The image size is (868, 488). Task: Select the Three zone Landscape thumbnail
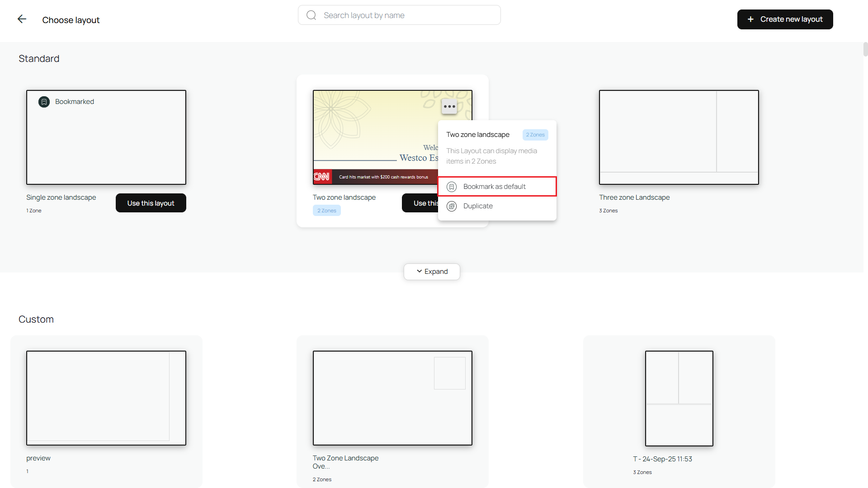click(x=679, y=137)
